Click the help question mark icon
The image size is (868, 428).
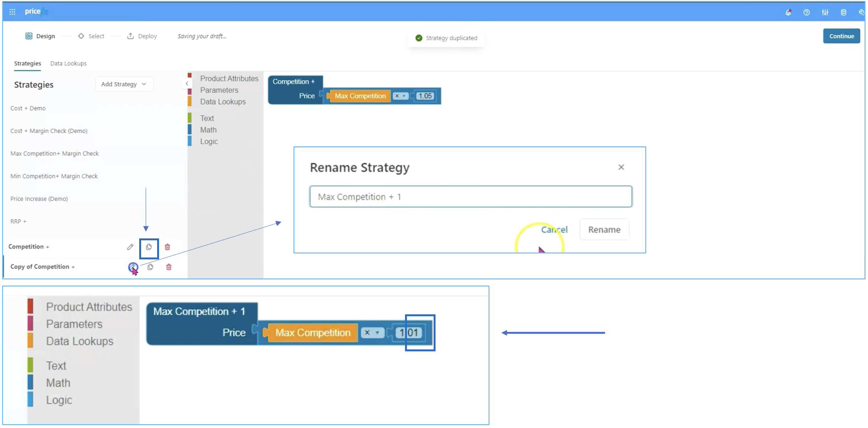[x=806, y=12]
